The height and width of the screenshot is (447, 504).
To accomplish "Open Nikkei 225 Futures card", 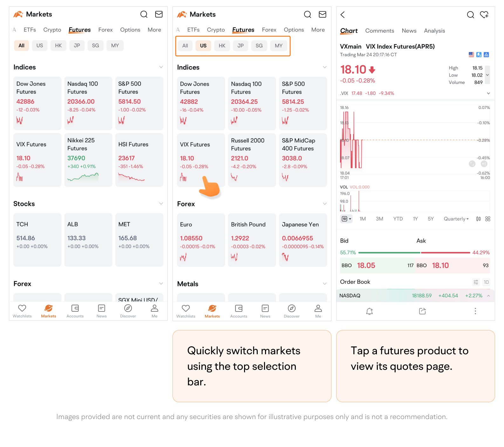I will point(88,160).
